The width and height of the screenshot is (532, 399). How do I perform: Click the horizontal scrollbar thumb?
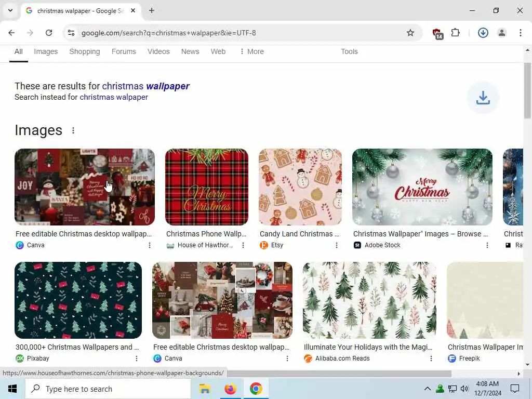coord(339,374)
